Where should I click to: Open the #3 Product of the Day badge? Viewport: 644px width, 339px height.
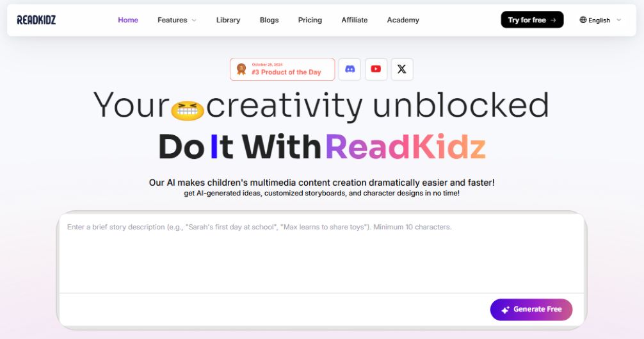click(x=282, y=69)
